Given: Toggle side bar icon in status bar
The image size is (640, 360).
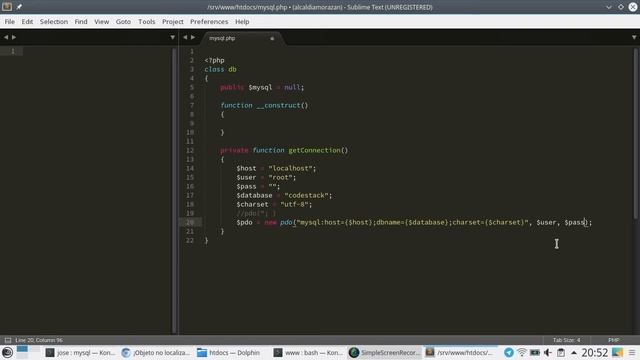Looking at the screenshot, I should pos(7,340).
